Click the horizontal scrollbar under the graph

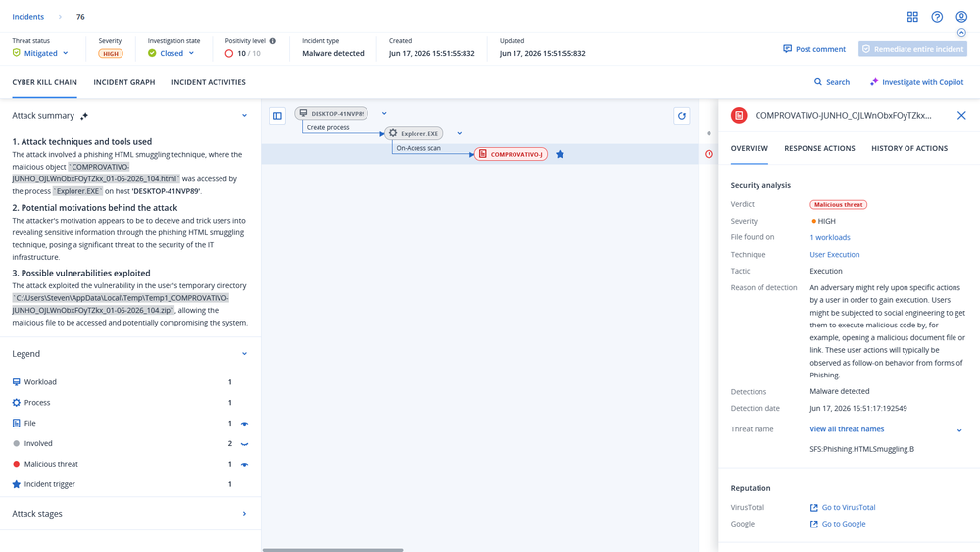332,550
